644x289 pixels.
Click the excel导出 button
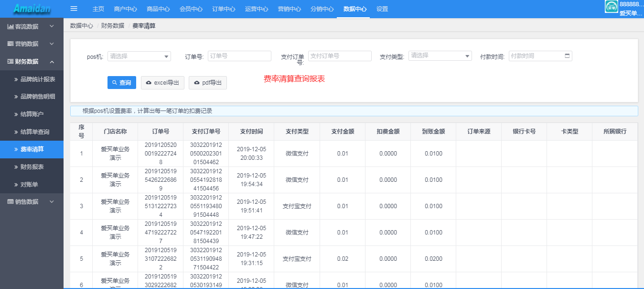(x=162, y=82)
